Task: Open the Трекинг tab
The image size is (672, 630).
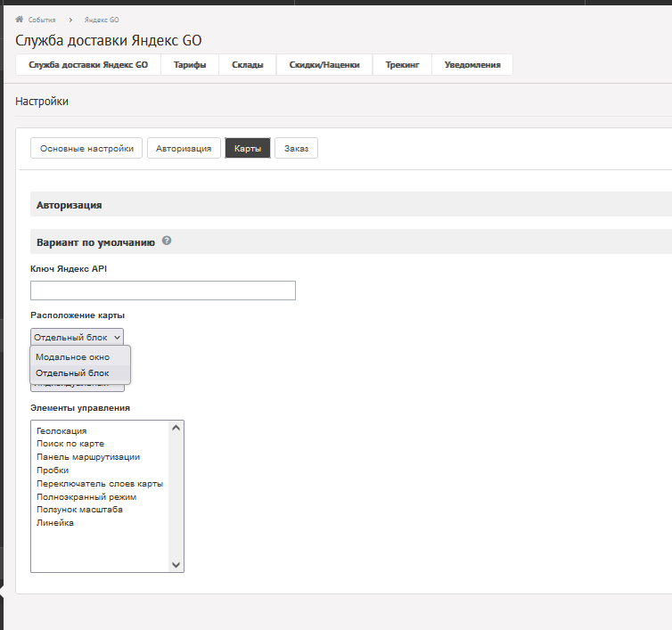Action: coord(402,65)
